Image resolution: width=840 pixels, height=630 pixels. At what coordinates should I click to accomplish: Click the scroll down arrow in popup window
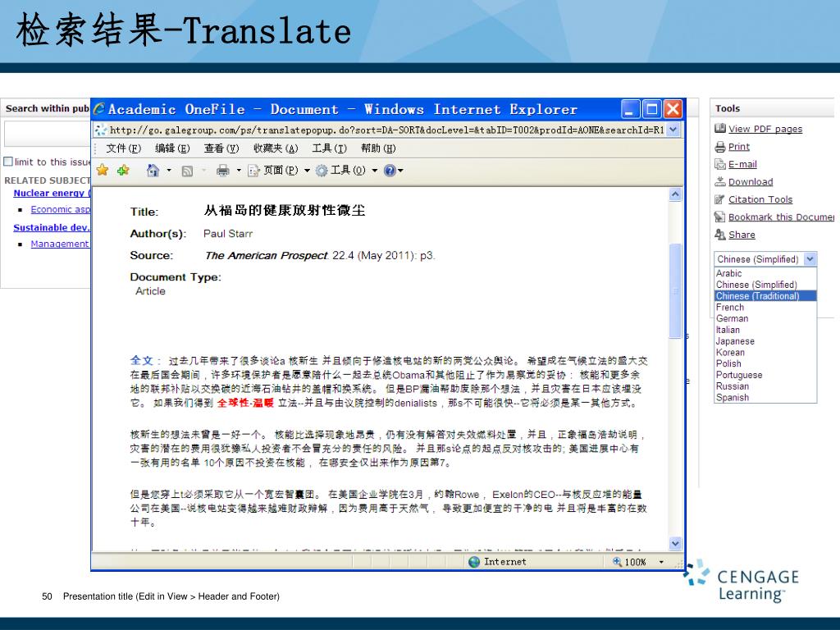point(675,543)
